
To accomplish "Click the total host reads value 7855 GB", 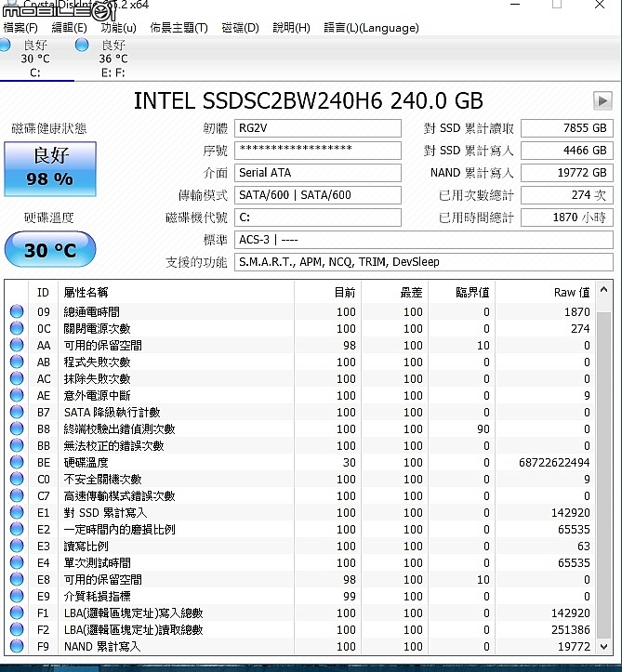I will coord(567,128).
